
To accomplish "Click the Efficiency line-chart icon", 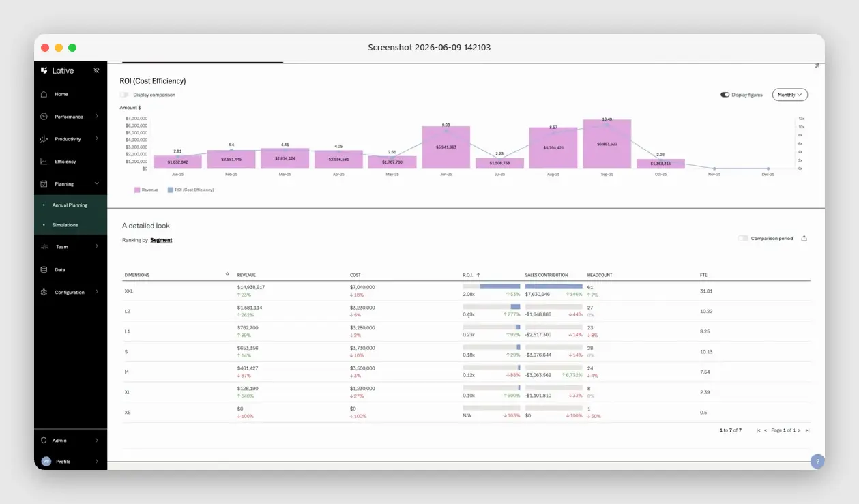I will [x=44, y=162].
